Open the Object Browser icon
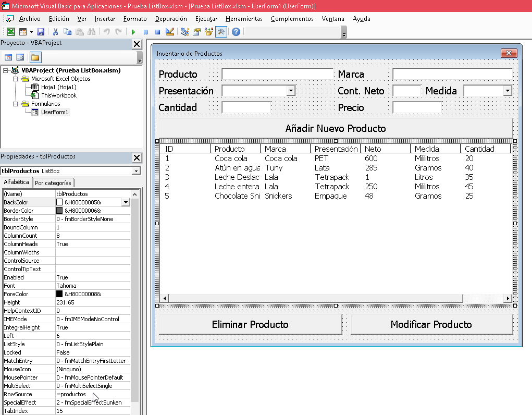The image size is (532, 415). pos(209,32)
